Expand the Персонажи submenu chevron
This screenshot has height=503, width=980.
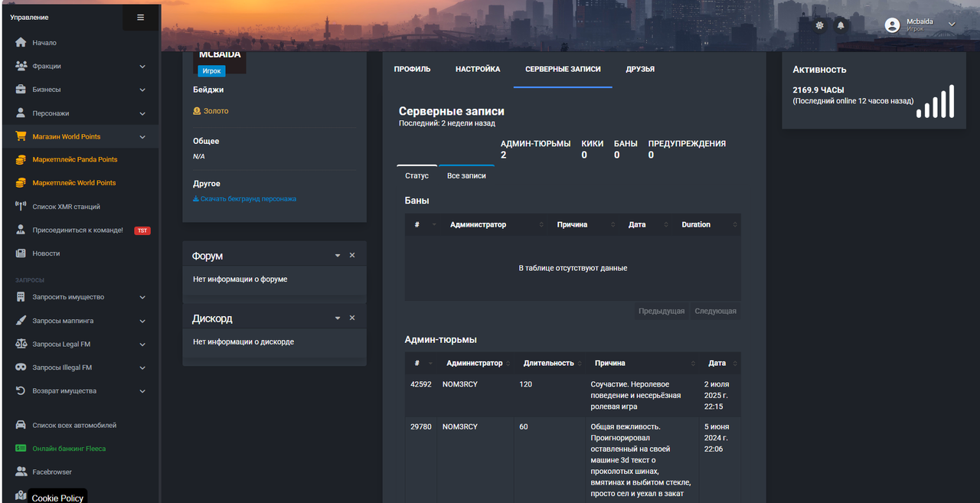coord(142,113)
